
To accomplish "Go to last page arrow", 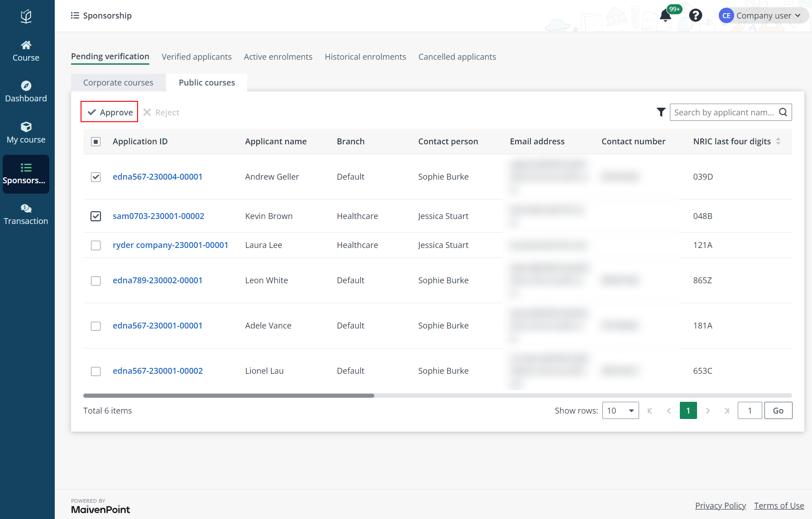I will [x=727, y=410].
